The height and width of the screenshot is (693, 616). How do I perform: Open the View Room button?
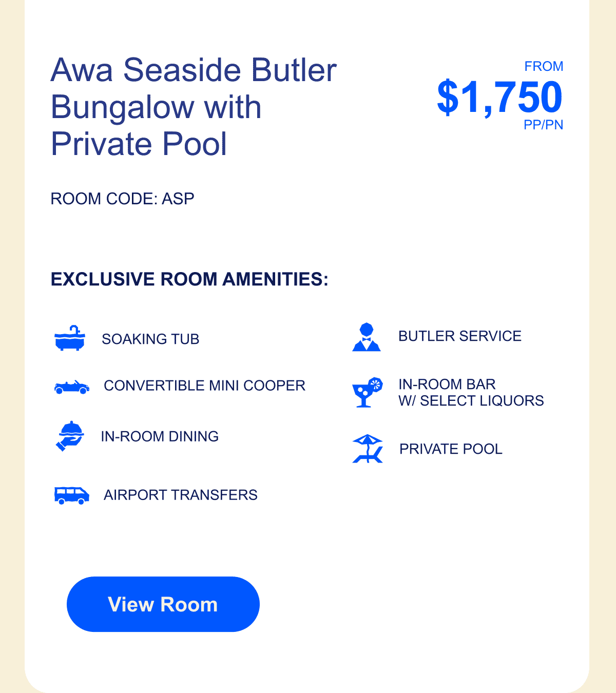tap(163, 604)
